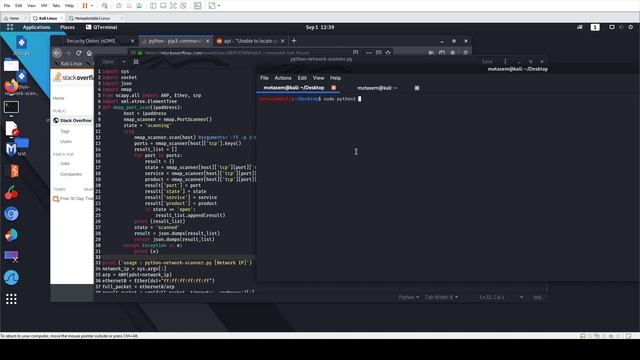Screen dimensions: 640x360
Task: Open the terminal File menu
Action: (264, 78)
